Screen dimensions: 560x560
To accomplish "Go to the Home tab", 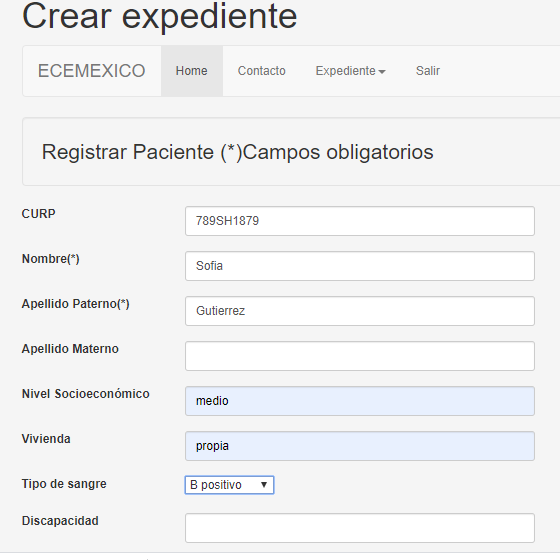I will click(x=192, y=71).
